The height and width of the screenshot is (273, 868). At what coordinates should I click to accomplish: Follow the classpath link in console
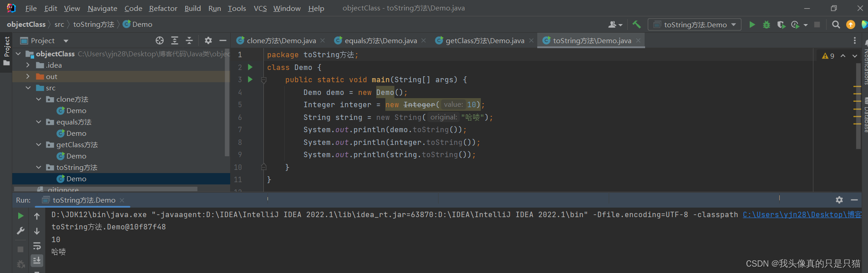(802, 214)
